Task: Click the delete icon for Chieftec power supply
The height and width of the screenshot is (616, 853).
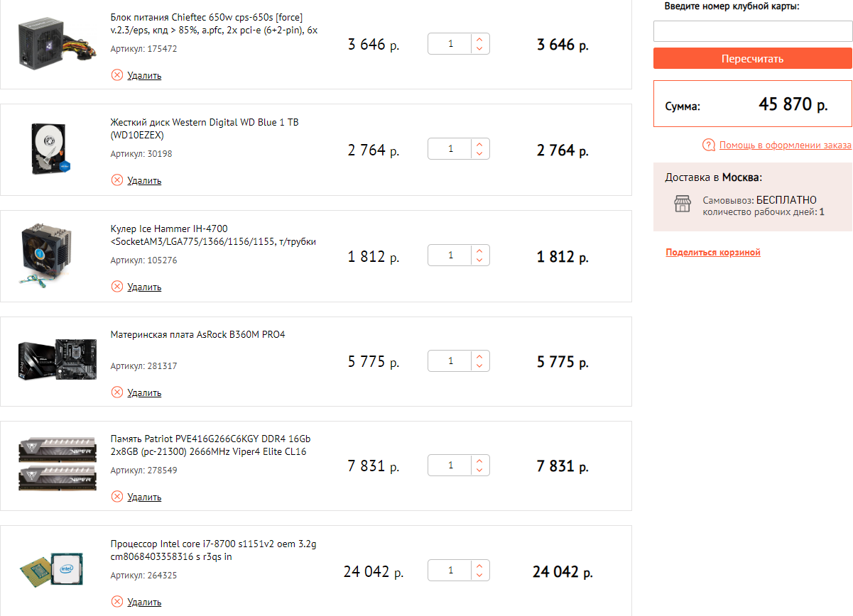Action: (117, 75)
